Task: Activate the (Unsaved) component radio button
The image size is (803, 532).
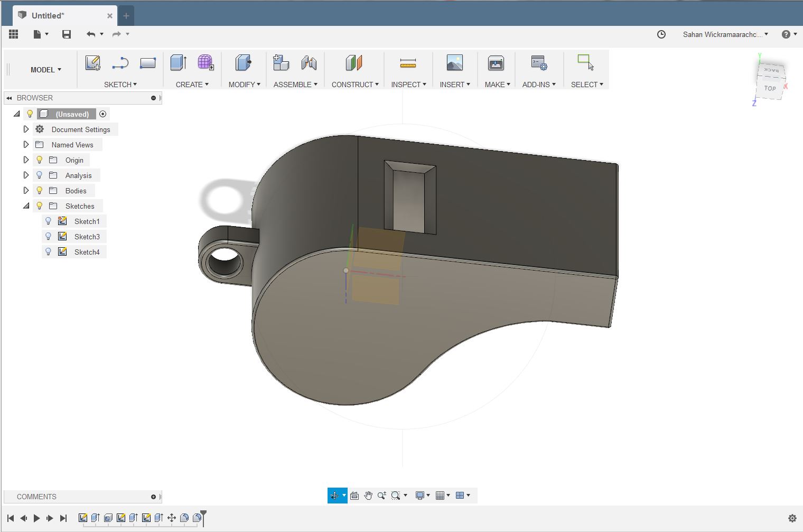Action: [x=103, y=114]
